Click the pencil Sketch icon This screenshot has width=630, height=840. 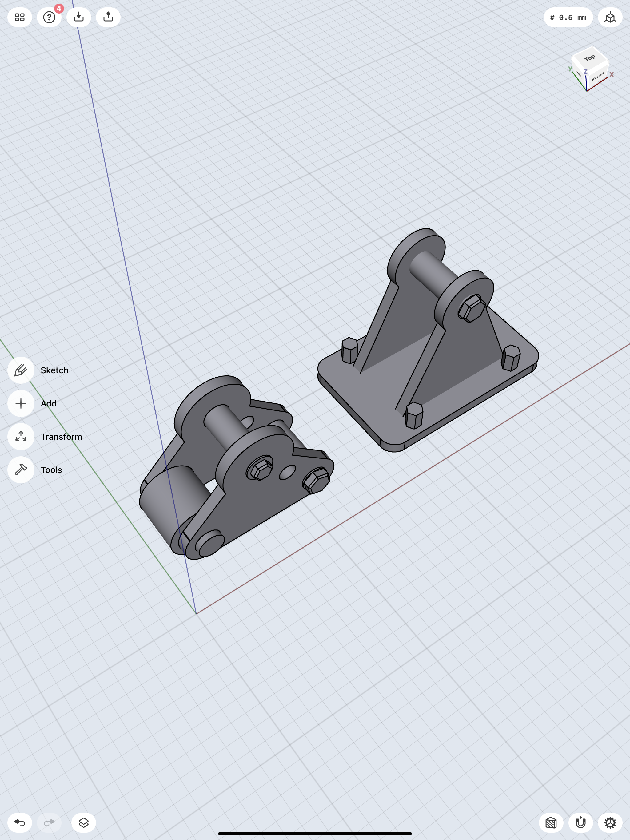pos(21,370)
